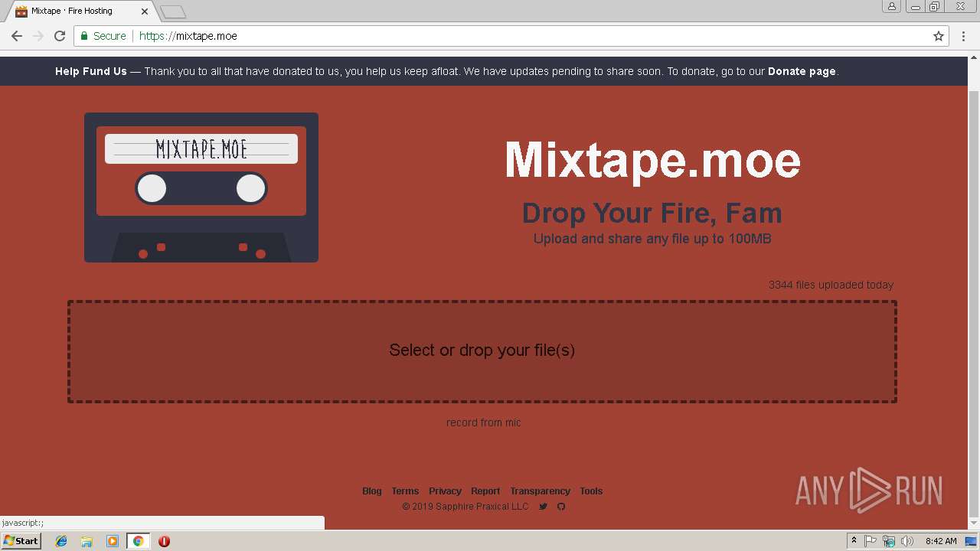Click the Show desktop button
The height and width of the screenshot is (551, 980).
972,541
